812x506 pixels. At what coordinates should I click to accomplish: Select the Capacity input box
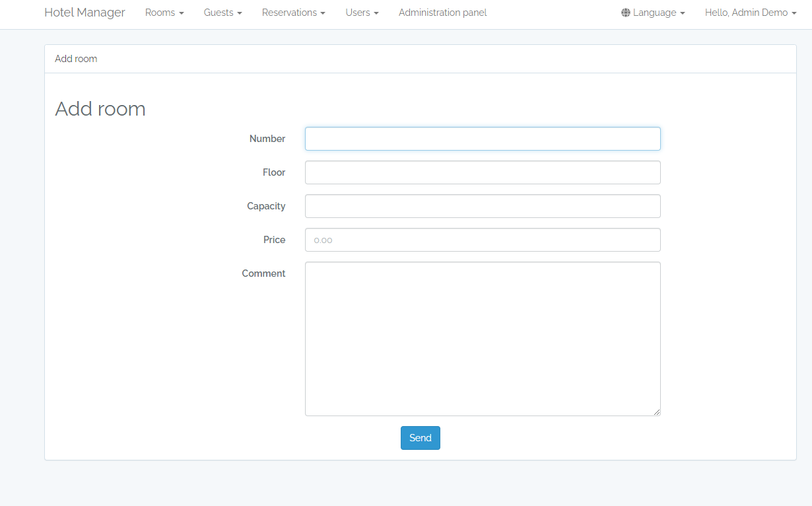click(x=482, y=206)
